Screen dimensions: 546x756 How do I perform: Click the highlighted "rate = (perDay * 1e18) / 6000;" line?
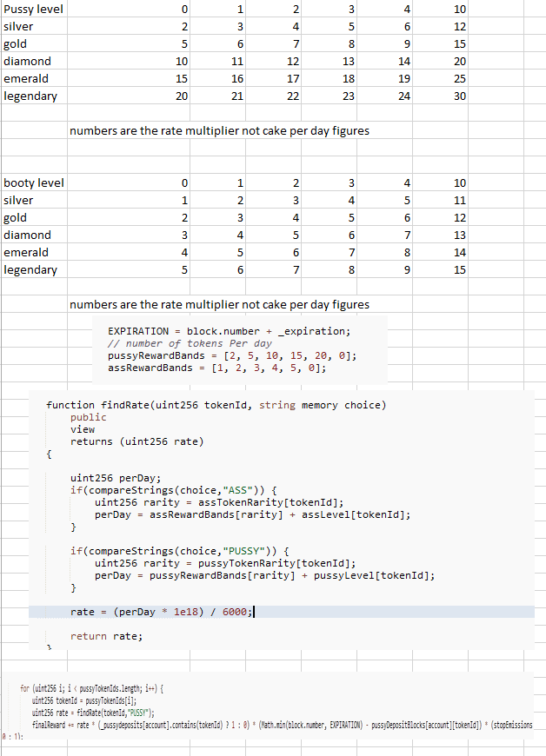(282, 612)
